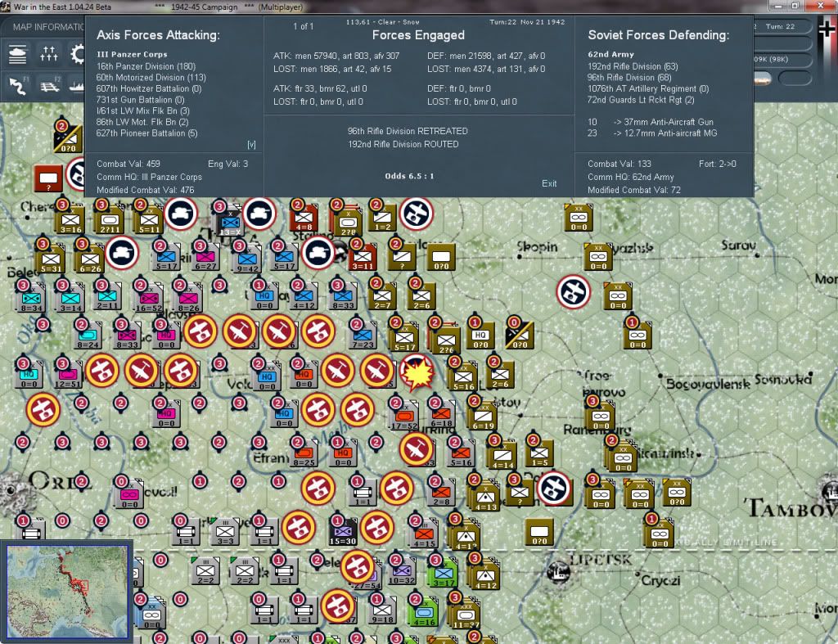Click the Exit button in the combat report
This screenshot has width=838, height=644.
pos(549,183)
